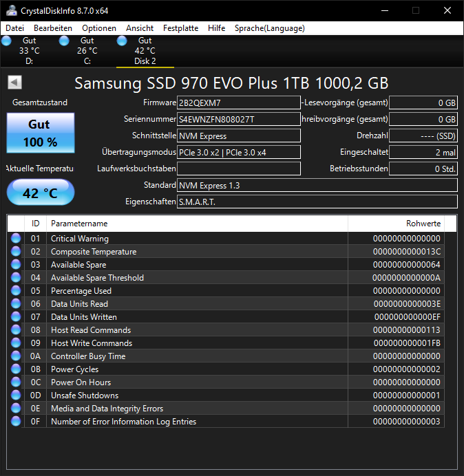This screenshot has width=464, height=476.
Task: Click status orb for Controller Busy Time row
Action: click(16, 356)
